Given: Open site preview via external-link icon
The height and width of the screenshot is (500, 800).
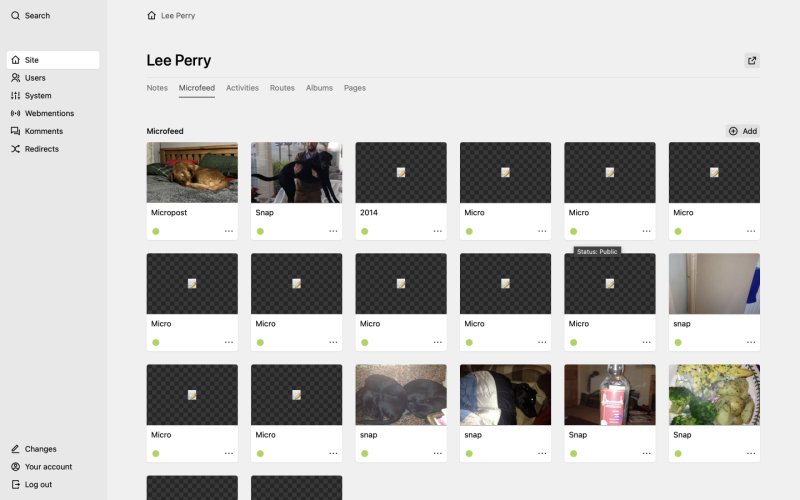Looking at the screenshot, I should pyautogui.click(x=752, y=61).
